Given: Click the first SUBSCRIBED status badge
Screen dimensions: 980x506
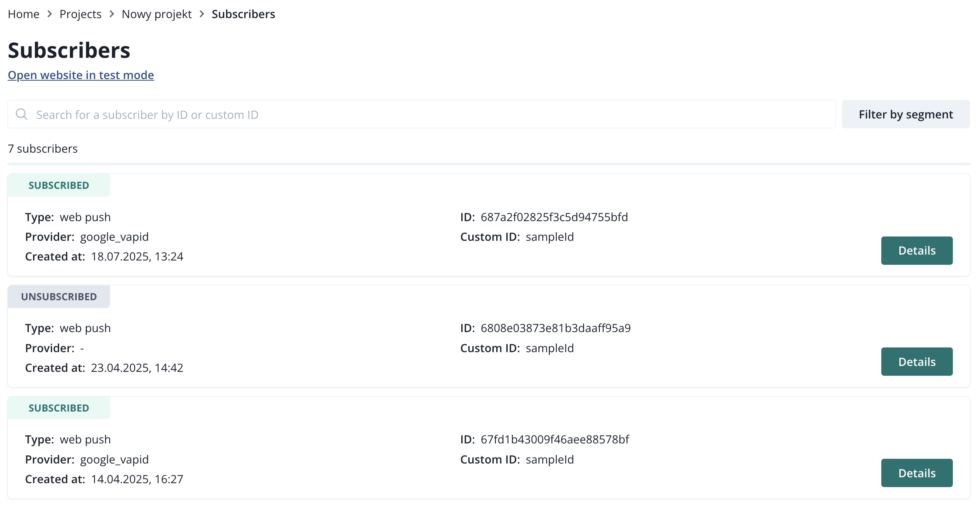Looking at the screenshot, I should (x=59, y=185).
